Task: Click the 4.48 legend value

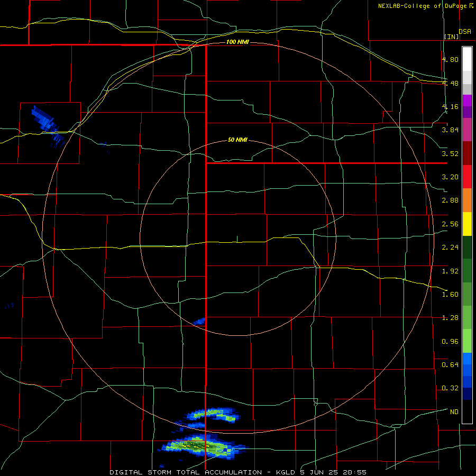Action: (450, 83)
